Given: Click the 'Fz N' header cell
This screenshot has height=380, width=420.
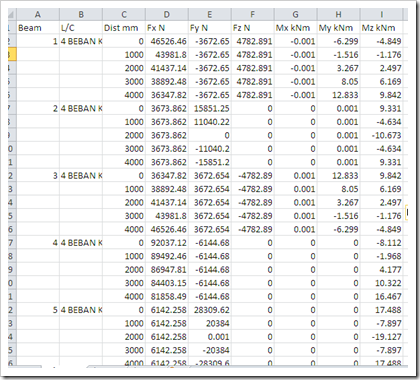Looking at the screenshot, I should point(253,28).
